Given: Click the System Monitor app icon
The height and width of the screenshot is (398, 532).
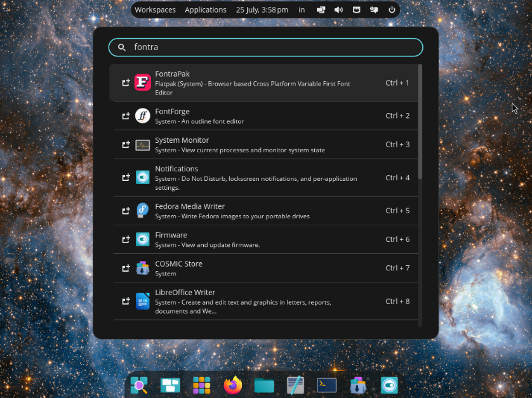Looking at the screenshot, I should 142,145.
